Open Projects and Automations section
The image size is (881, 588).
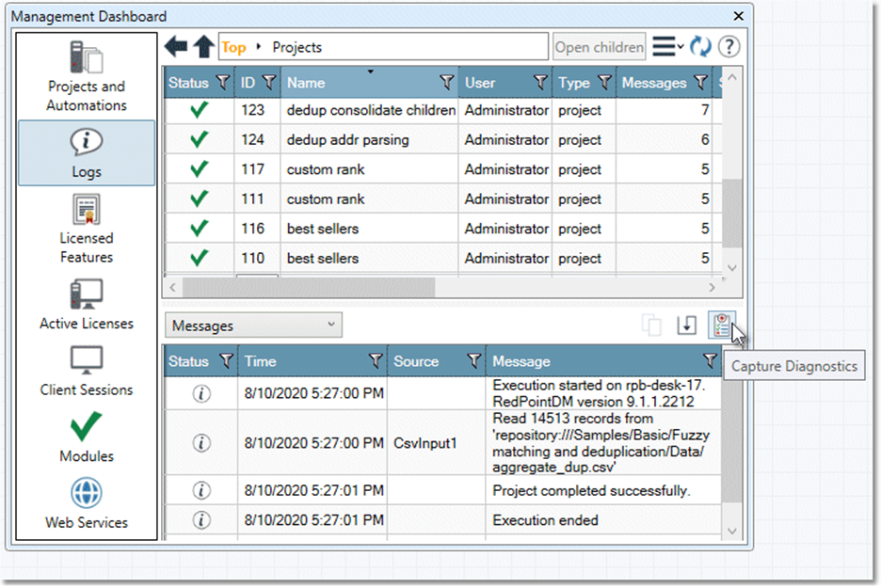87,77
